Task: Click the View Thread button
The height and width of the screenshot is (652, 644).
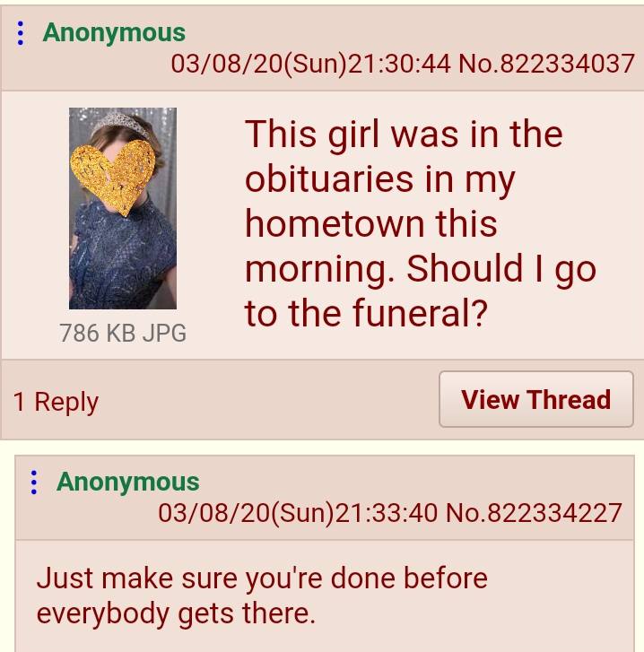Action: coord(535,399)
